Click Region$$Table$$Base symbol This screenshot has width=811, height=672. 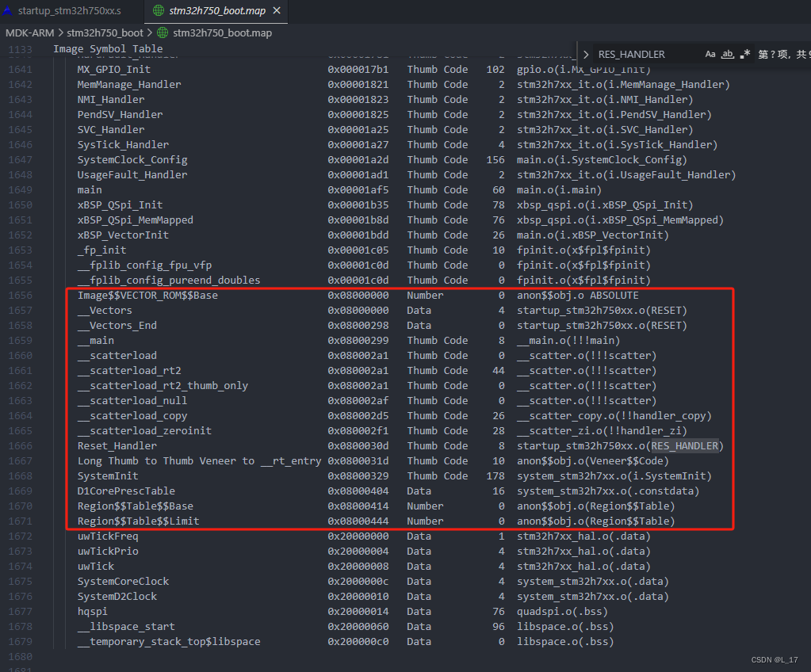(136, 506)
